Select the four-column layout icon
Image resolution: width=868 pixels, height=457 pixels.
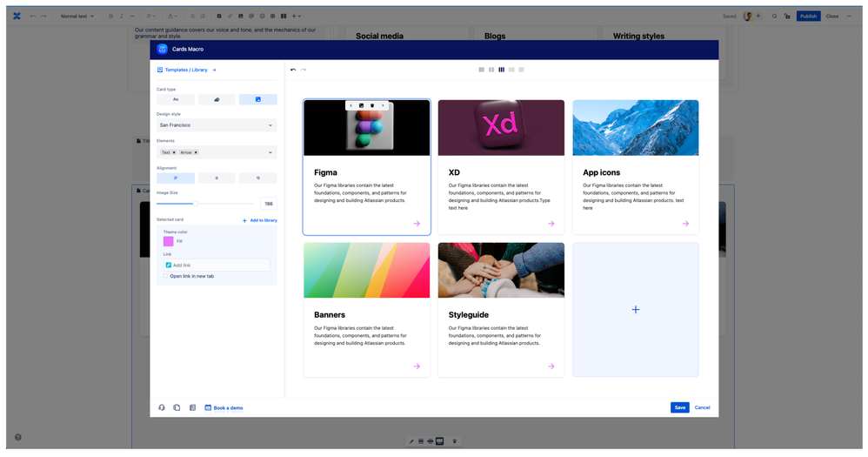[511, 70]
